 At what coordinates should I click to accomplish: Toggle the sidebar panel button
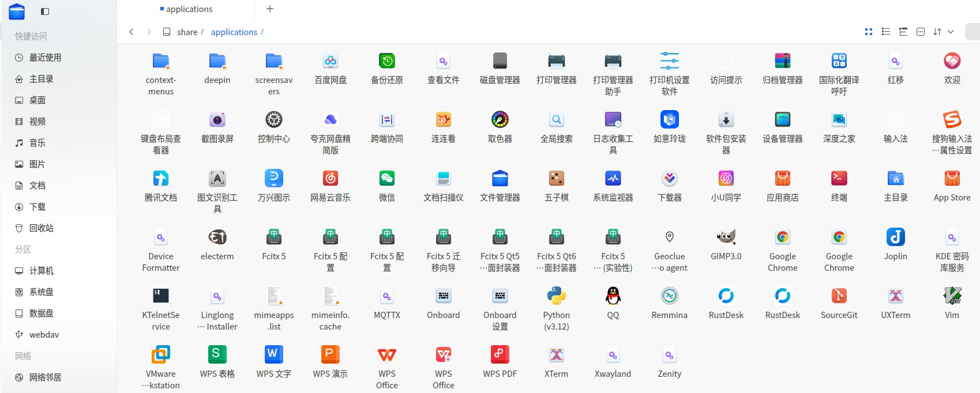[x=45, y=12]
